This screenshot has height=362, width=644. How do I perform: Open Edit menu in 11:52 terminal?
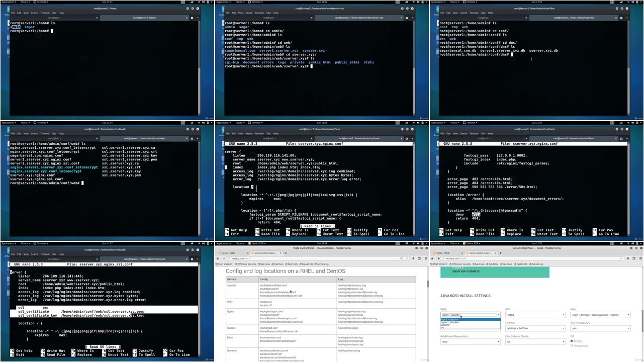233,13
